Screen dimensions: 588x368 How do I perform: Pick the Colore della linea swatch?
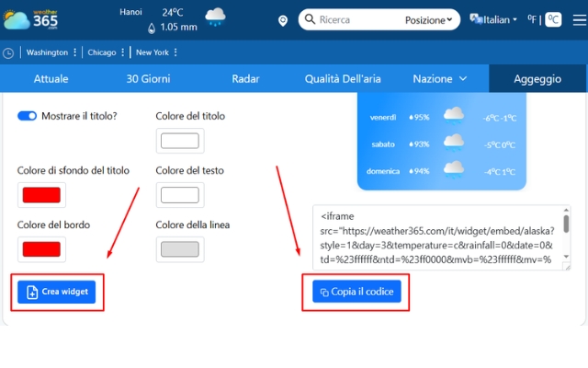[x=180, y=249]
